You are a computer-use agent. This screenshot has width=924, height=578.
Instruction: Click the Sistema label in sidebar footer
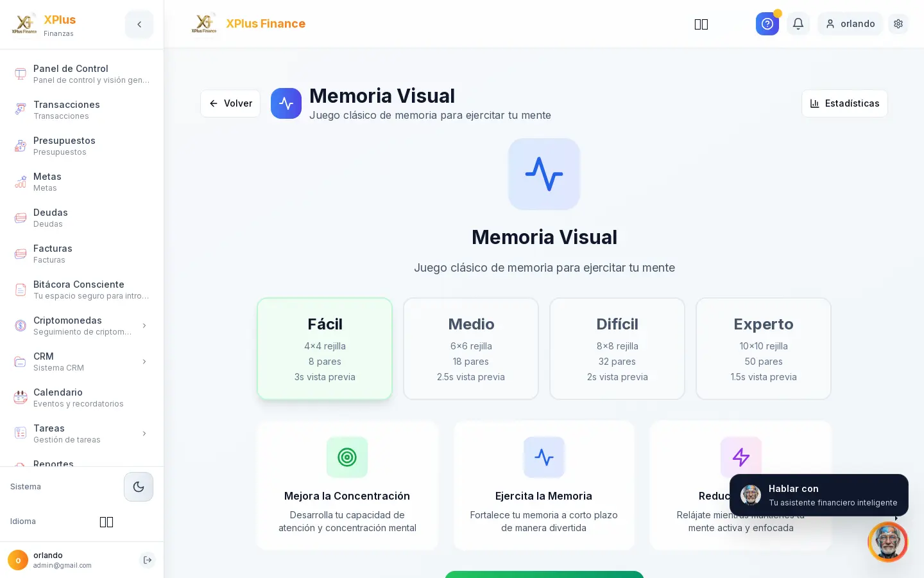click(x=26, y=487)
